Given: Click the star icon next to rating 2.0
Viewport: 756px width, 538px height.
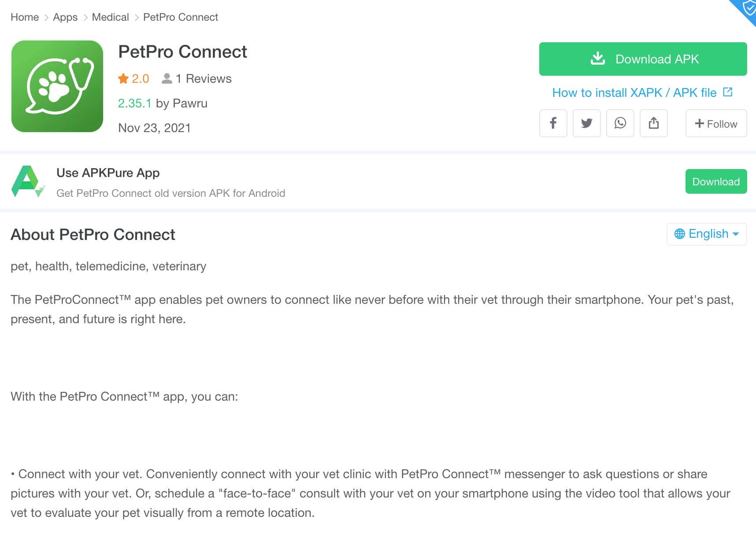Looking at the screenshot, I should coord(122,78).
